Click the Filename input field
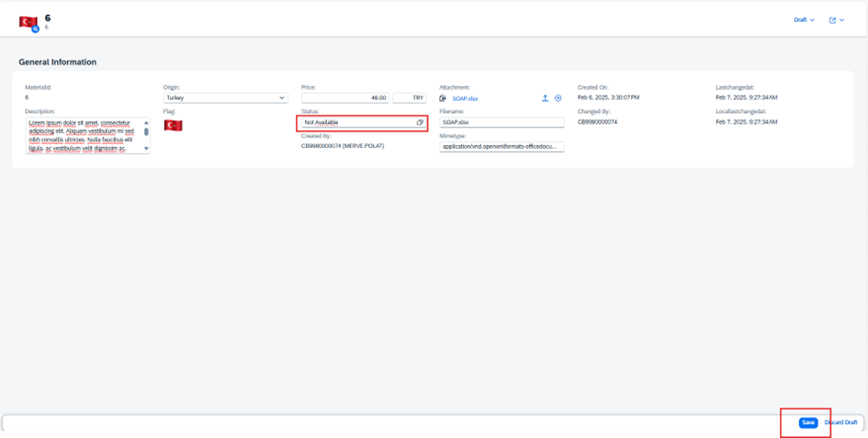 click(501, 122)
